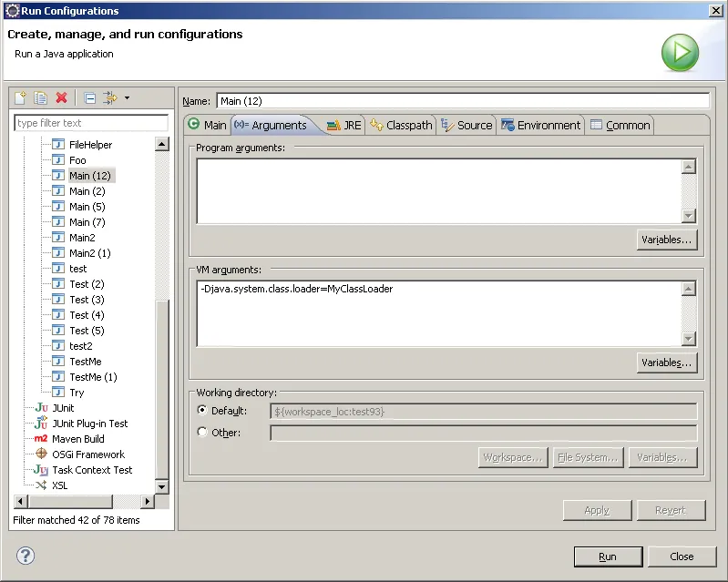Click the Collapse All icon
The height and width of the screenshot is (582, 728).
point(90,98)
